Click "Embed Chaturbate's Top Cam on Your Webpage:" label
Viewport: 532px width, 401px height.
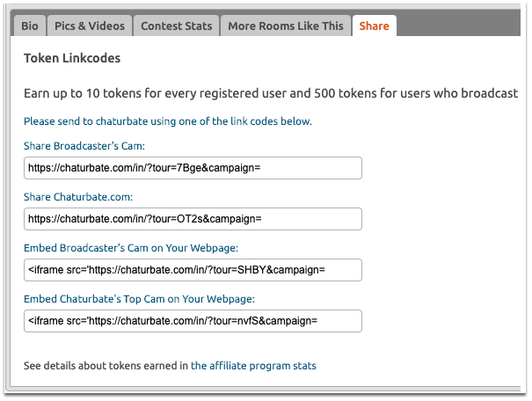click(x=139, y=299)
